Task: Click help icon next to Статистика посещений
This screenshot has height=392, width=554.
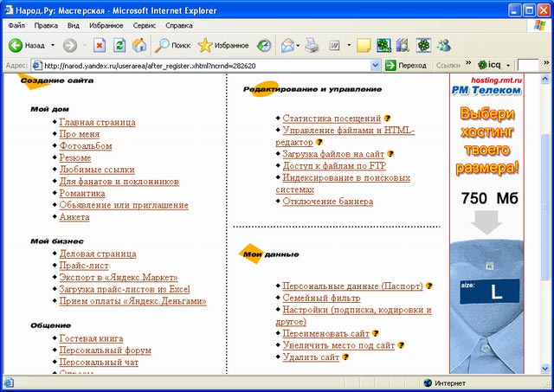Action: [x=387, y=119]
